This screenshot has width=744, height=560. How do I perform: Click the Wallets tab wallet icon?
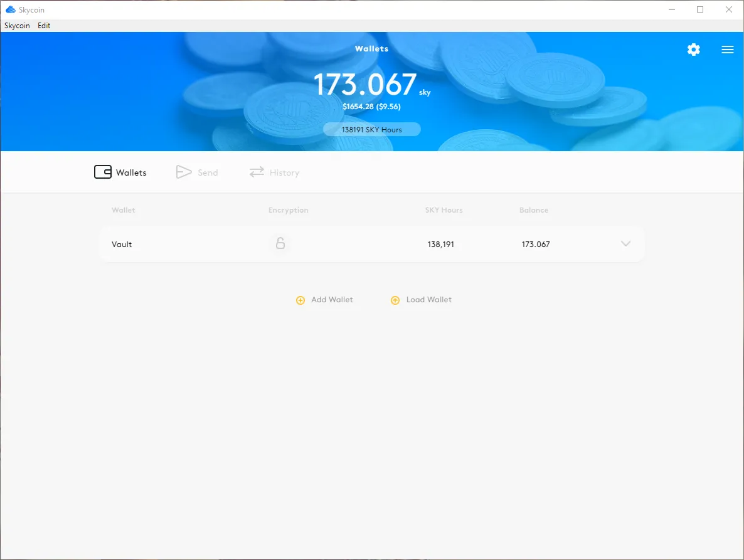(103, 172)
